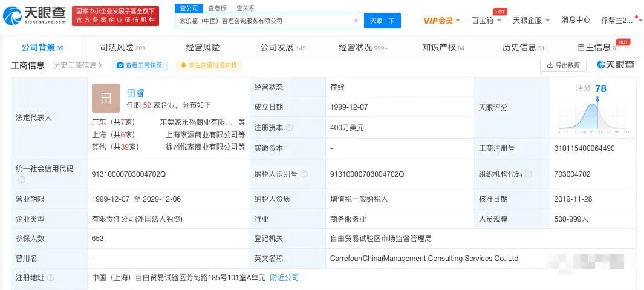
Task: Select the 核准日期 value 2019-11-28
Action: pos(573,199)
